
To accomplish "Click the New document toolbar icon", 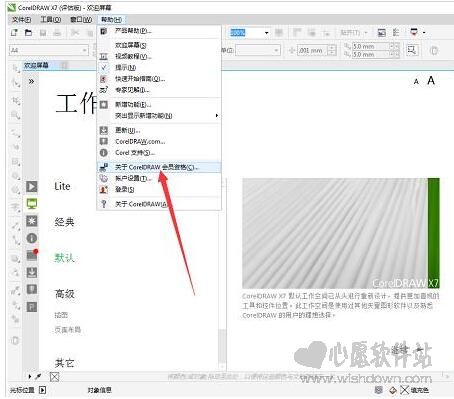I will pyautogui.click(x=14, y=33).
